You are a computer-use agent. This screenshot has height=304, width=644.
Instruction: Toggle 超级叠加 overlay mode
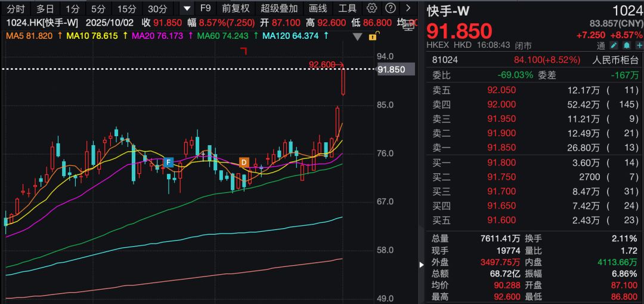[279, 8]
